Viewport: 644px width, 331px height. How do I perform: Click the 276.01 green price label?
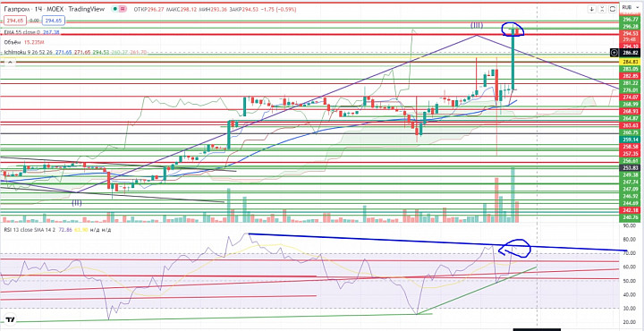click(630, 90)
